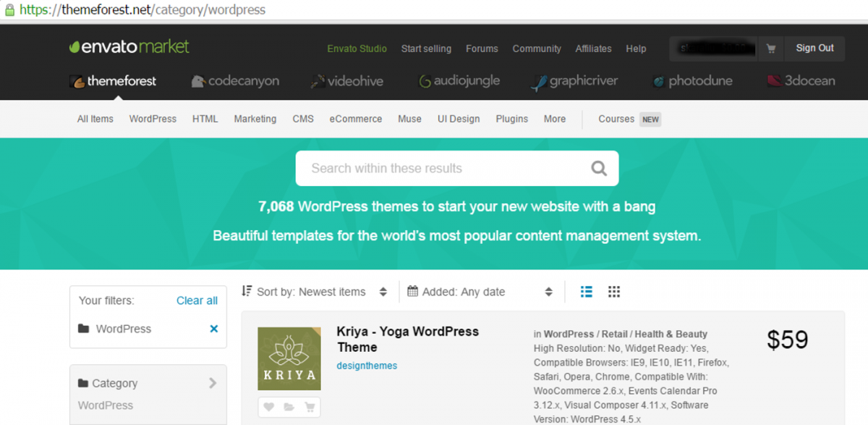
Task: Open the Added Any date dropdown
Action: point(480,292)
